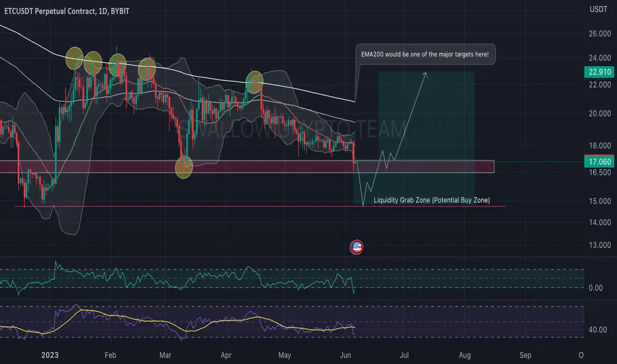The height and width of the screenshot is (364, 617).
Task: Click the 26.000 price axis label
Action: click(600, 34)
